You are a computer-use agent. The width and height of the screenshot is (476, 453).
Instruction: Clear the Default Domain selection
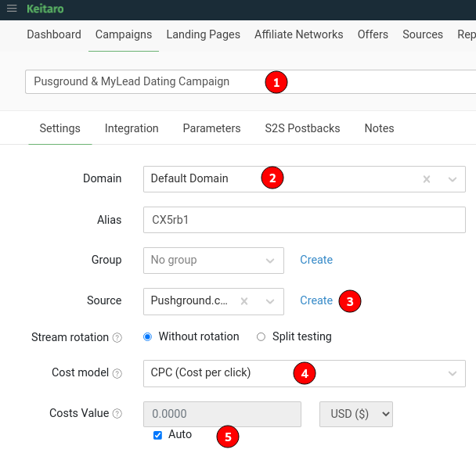(427, 179)
